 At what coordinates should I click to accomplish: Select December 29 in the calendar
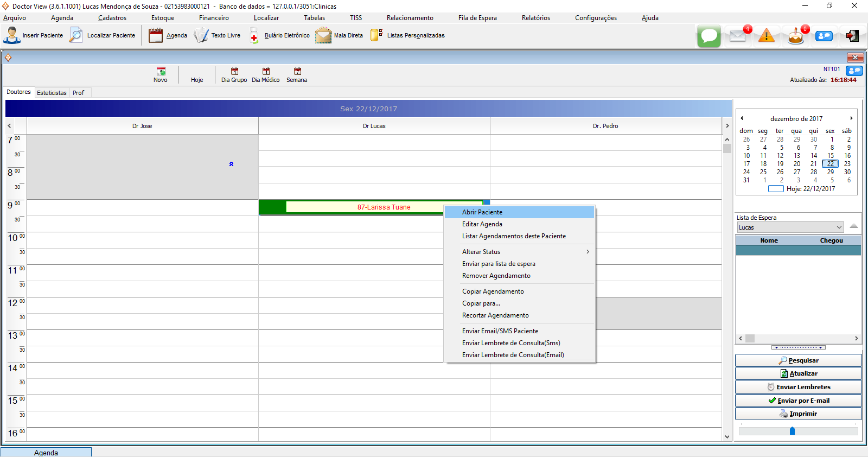pyautogui.click(x=830, y=172)
